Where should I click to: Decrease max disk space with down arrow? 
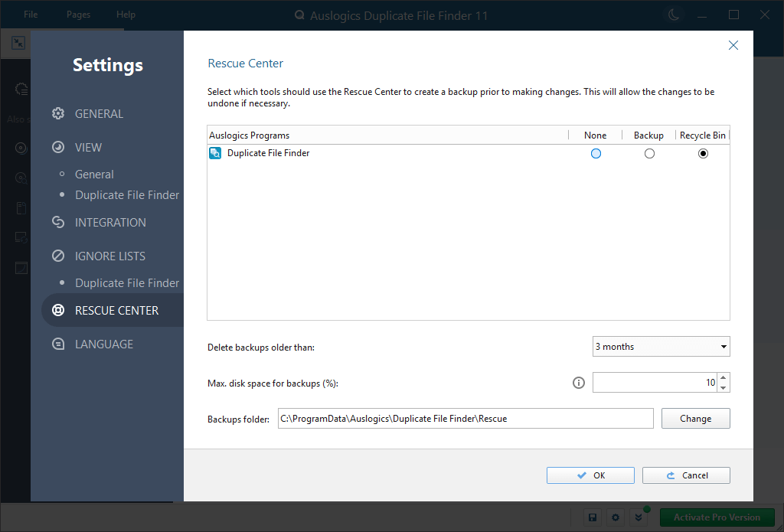(x=724, y=387)
